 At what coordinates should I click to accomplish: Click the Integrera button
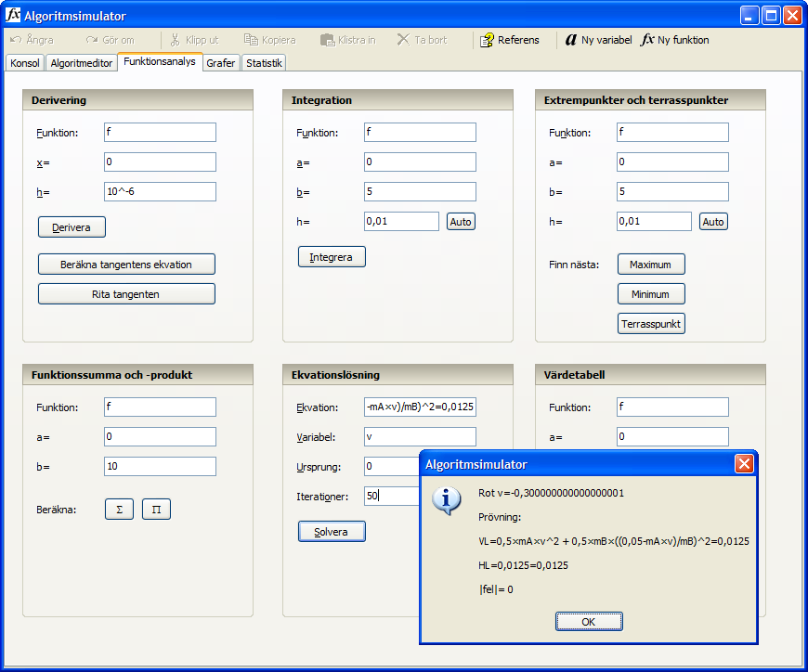tap(332, 257)
